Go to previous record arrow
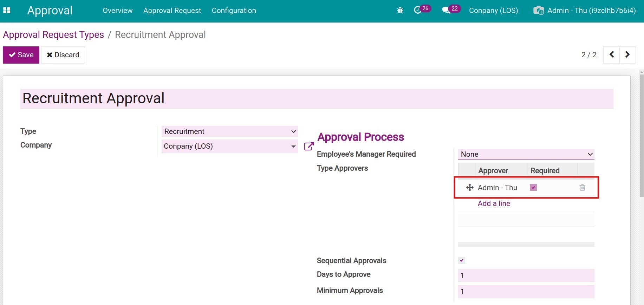644x305 pixels. click(x=611, y=55)
